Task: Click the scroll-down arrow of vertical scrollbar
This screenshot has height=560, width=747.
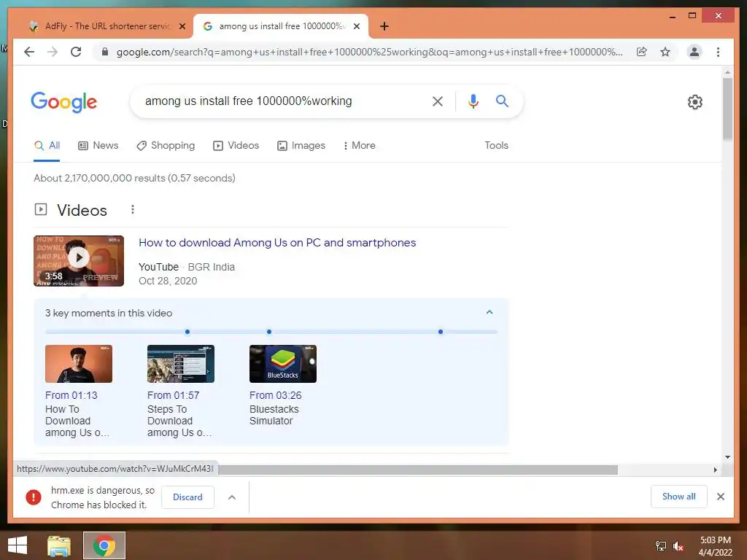Action: click(727, 457)
